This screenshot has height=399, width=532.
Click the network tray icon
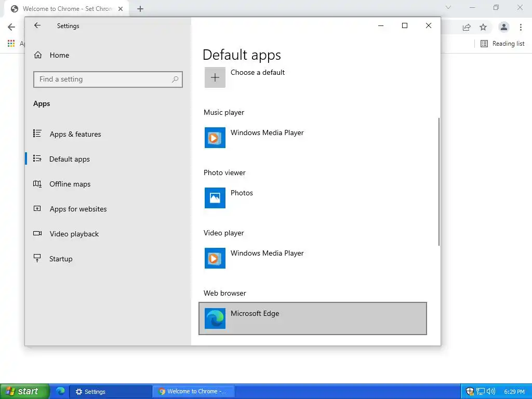click(481, 392)
